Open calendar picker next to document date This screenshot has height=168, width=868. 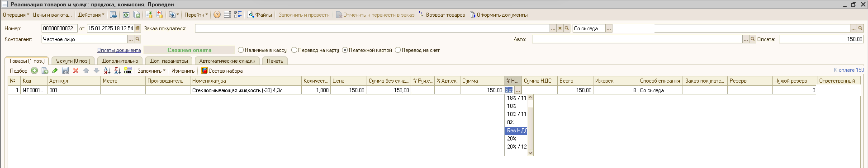coord(138,28)
